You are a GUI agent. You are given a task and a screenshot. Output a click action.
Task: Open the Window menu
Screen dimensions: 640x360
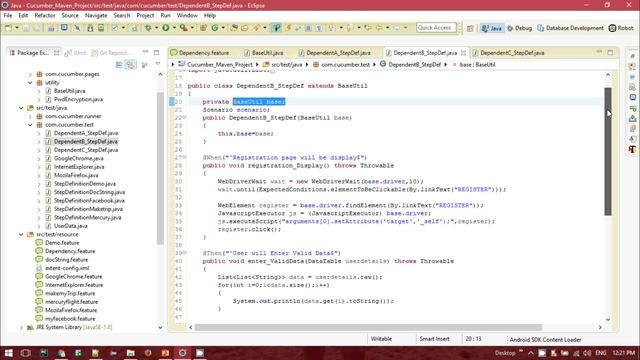(x=187, y=16)
